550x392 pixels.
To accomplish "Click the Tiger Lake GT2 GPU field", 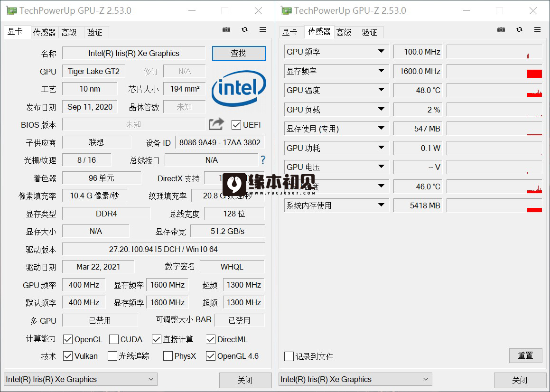I will tap(93, 71).
